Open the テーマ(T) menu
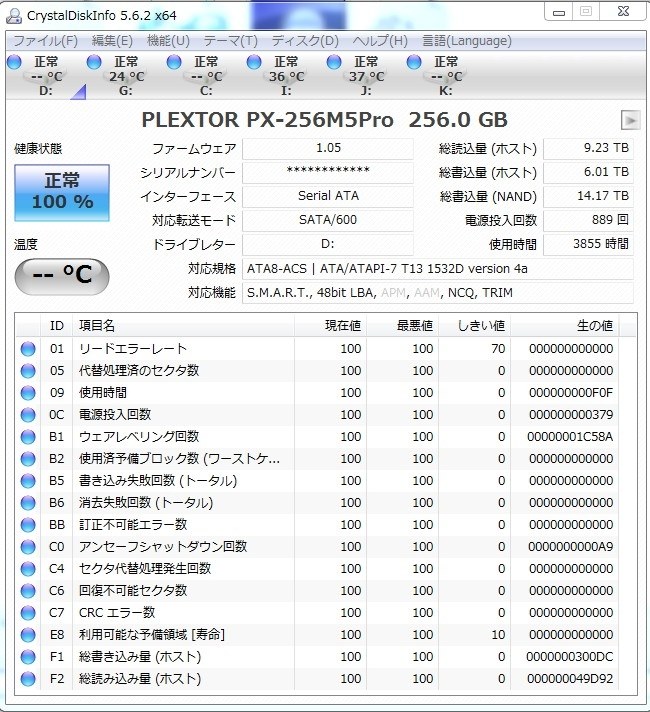The width and height of the screenshot is (650, 712). 230,41
